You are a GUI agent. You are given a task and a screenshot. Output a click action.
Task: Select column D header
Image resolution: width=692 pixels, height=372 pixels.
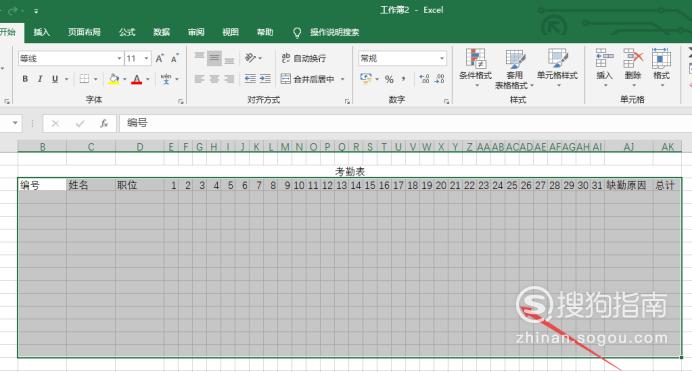tap(139, 147)
